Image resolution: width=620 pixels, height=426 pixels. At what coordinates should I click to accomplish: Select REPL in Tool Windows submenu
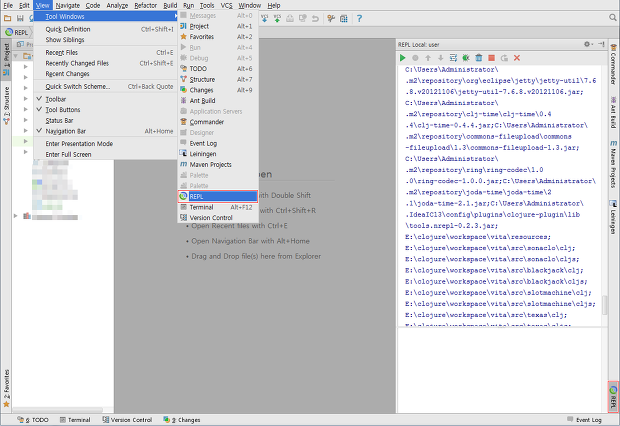(x=218, y=196)
